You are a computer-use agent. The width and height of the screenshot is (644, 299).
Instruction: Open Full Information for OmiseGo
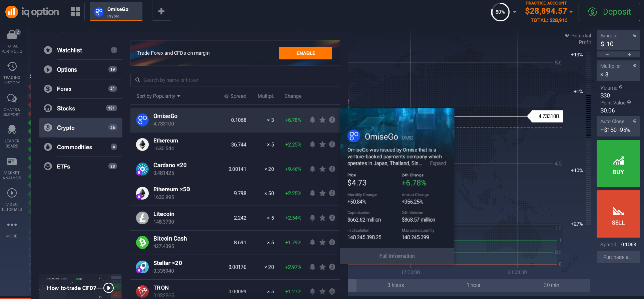point(397,256)
